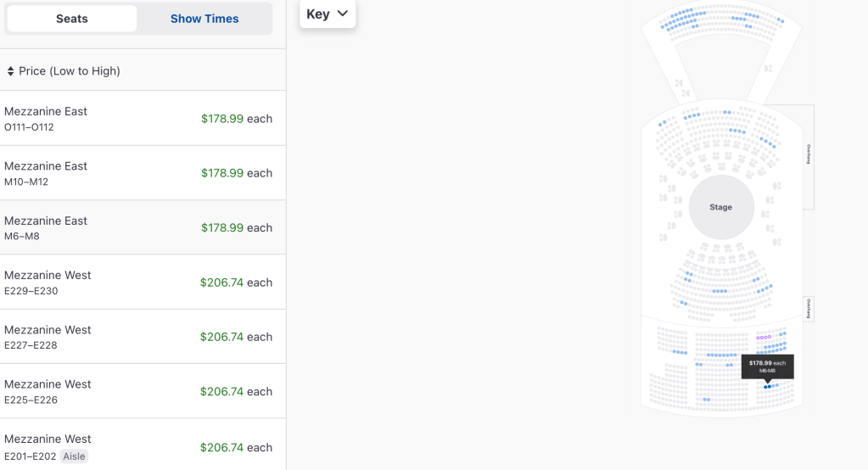Pick Mezzanine West E229–E230 seats
Image resolution: width=868 pixels, height=470 pixels.
click(138, 283)
